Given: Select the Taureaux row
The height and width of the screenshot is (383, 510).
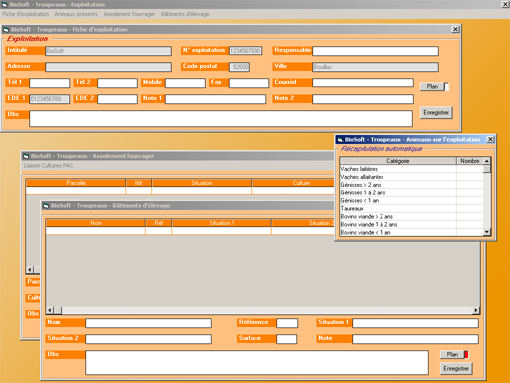Looking at the screenshot, I should pyautogui.click(x=411, y=209).
